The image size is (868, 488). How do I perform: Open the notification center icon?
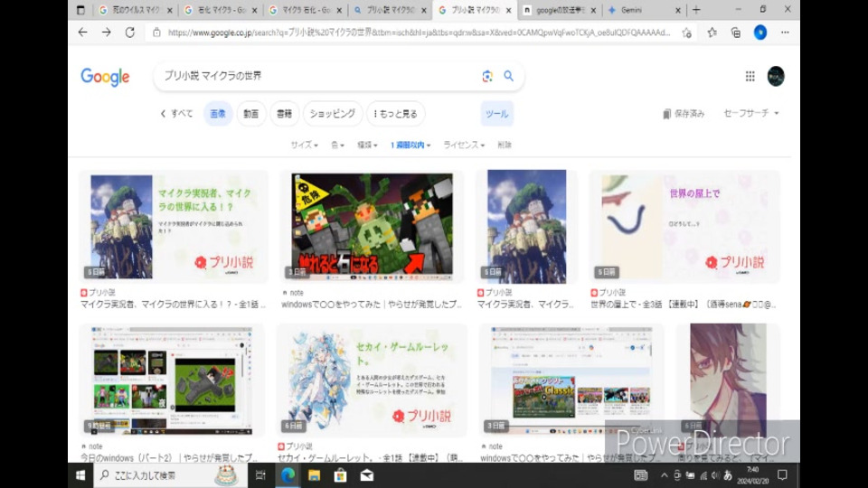pos(782,474)
